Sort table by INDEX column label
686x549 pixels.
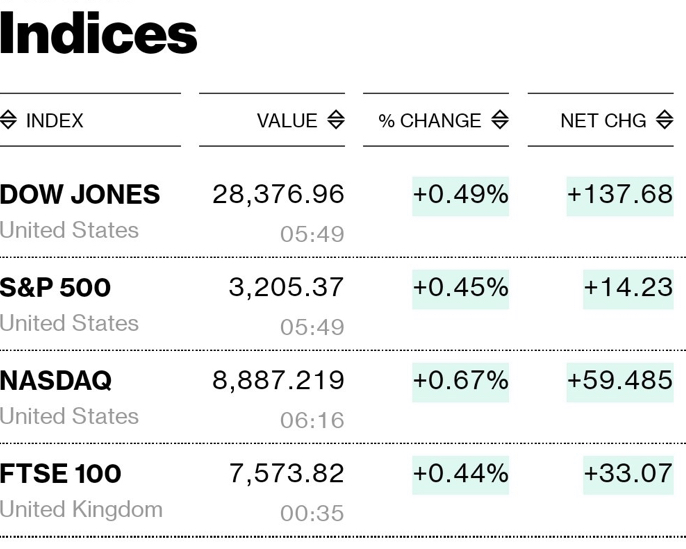pyautogui.click(x=55, y=120)
